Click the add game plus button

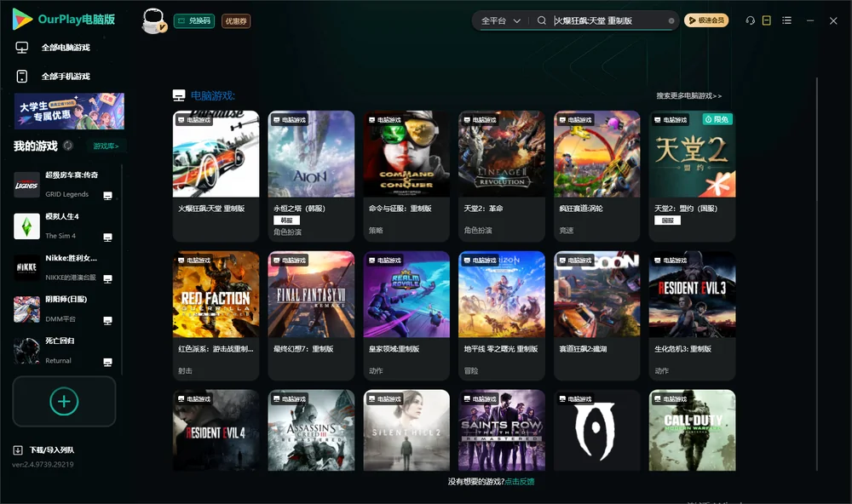click(64, 401)
